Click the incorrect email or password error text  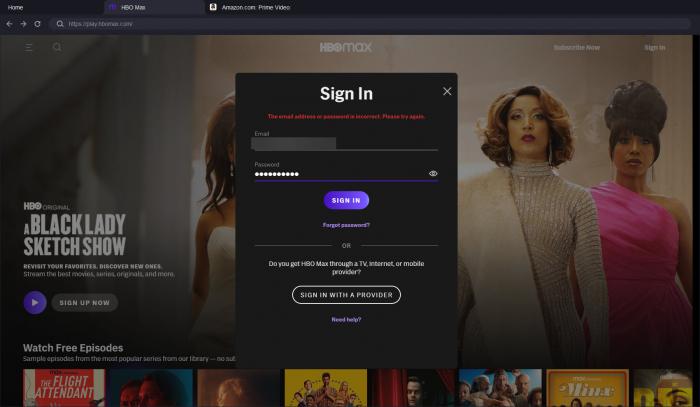(x=346, y=116)
